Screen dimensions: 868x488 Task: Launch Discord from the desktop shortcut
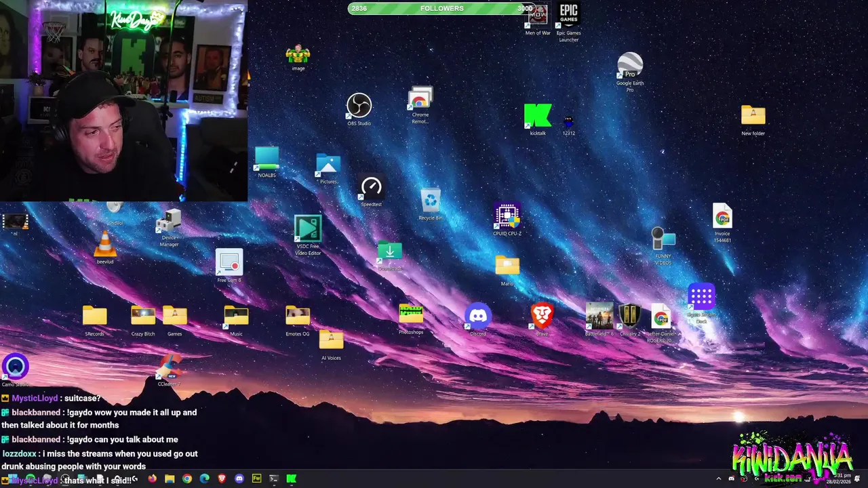pyautogui.click(x=478, y=319)
